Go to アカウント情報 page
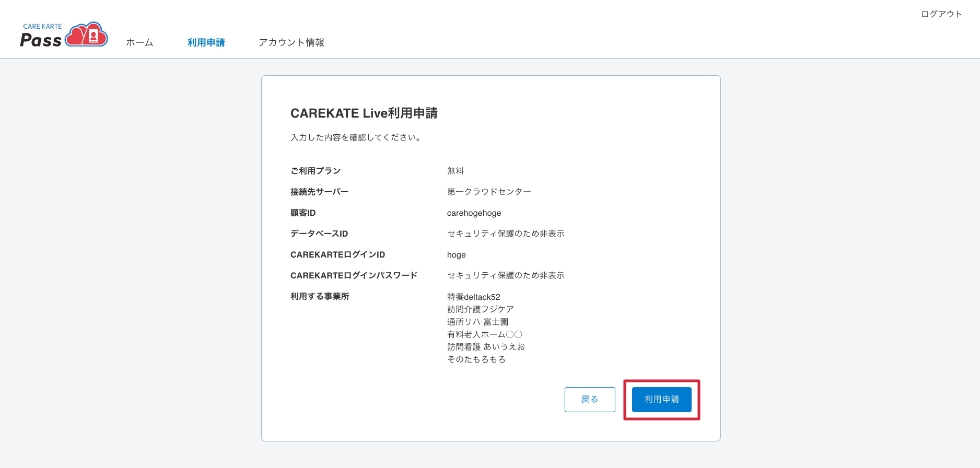Image resolution: width=980 pixels, height=468 pixels. tap(291, 42)
